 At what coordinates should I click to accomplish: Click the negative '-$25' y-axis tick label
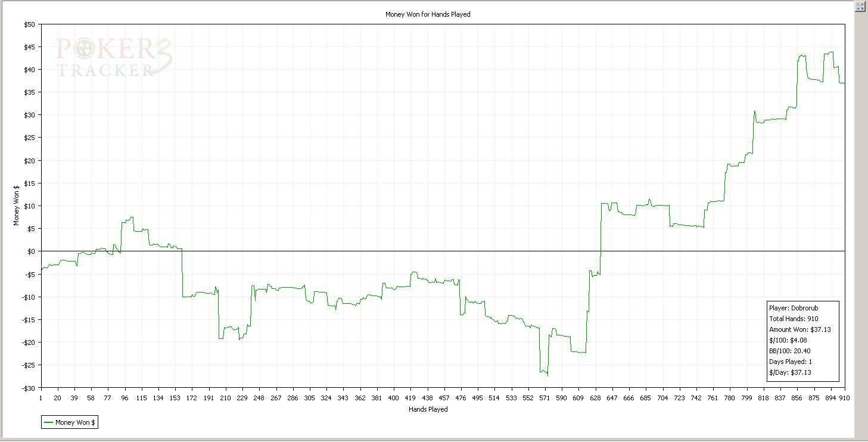tap(29, 365)
